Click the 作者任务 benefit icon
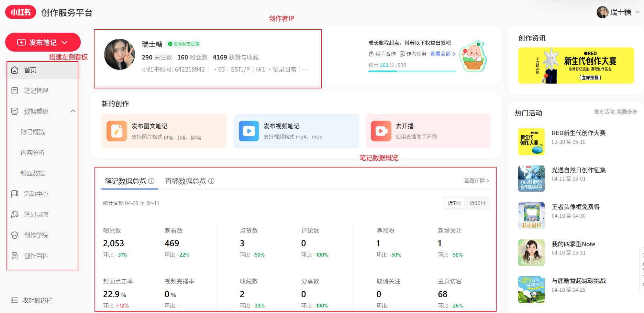The width and height of the screenshot is (644, 313). [402, 54]
